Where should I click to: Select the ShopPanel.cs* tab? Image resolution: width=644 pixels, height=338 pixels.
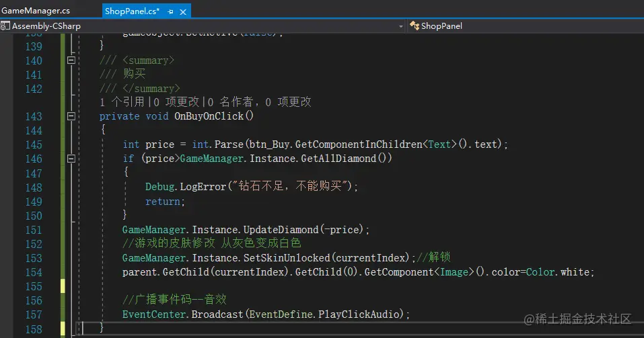(x=132, y=11)
